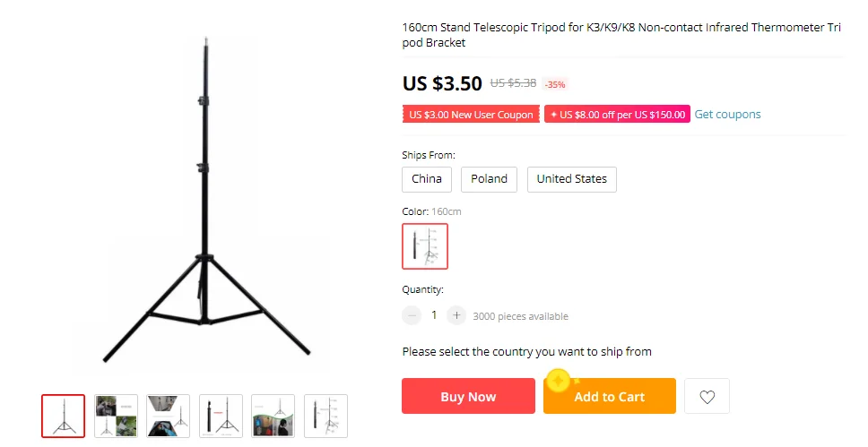Click the quantity number input field
This screenshot has width=868, height=447.
(434, 315)
